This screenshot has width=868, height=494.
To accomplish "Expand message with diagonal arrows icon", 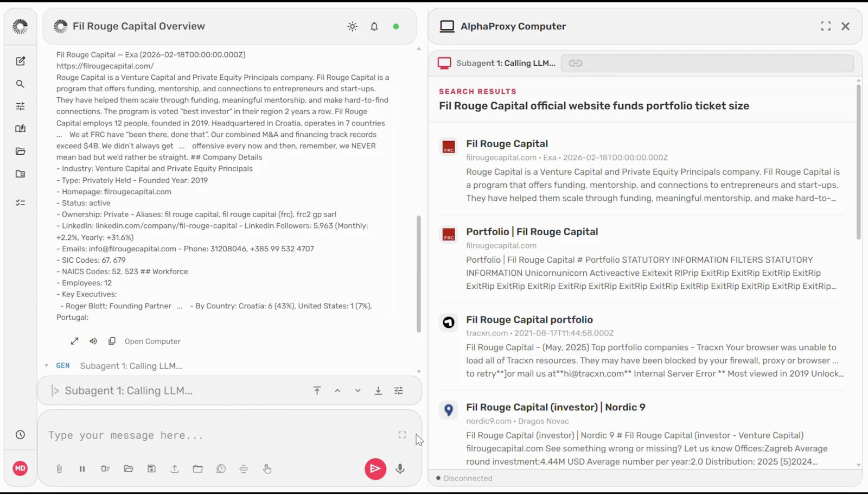I will [x=74, y=341].
